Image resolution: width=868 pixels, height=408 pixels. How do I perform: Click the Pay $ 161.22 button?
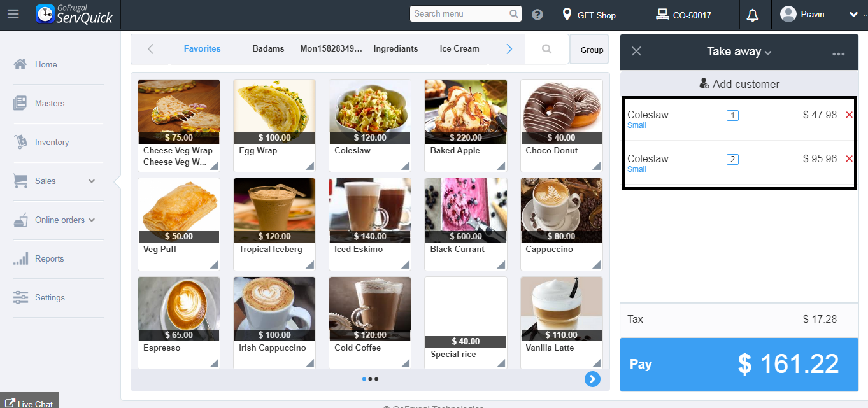tap(739, 364)
